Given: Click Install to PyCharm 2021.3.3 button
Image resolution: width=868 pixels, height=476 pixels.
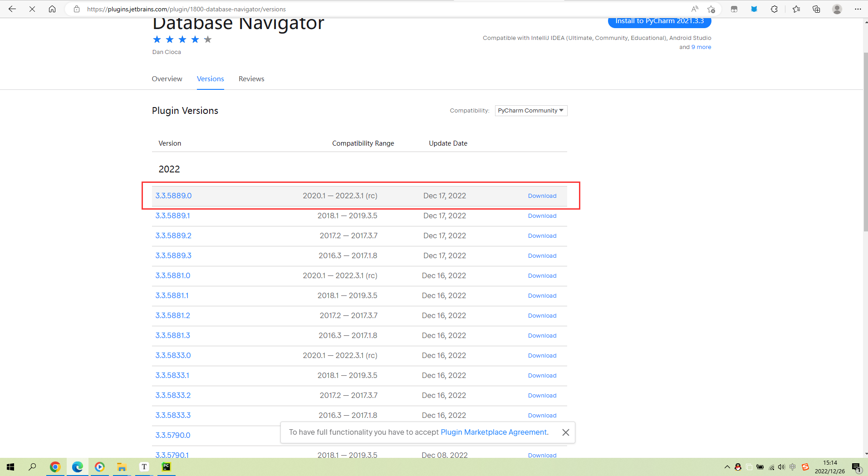Looking at the screenshot, I should [x=659, y=21].
